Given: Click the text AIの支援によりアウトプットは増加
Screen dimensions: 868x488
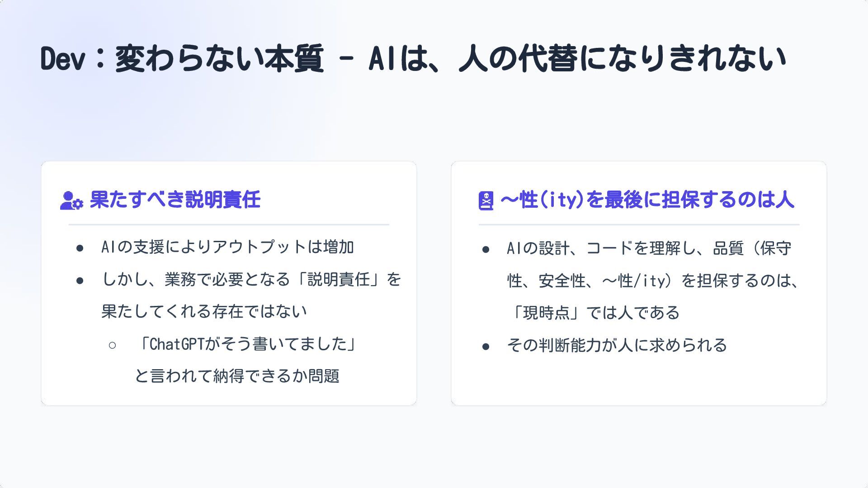Looking at the screenshot, I should pyautogui.click(x=227, y=247).
